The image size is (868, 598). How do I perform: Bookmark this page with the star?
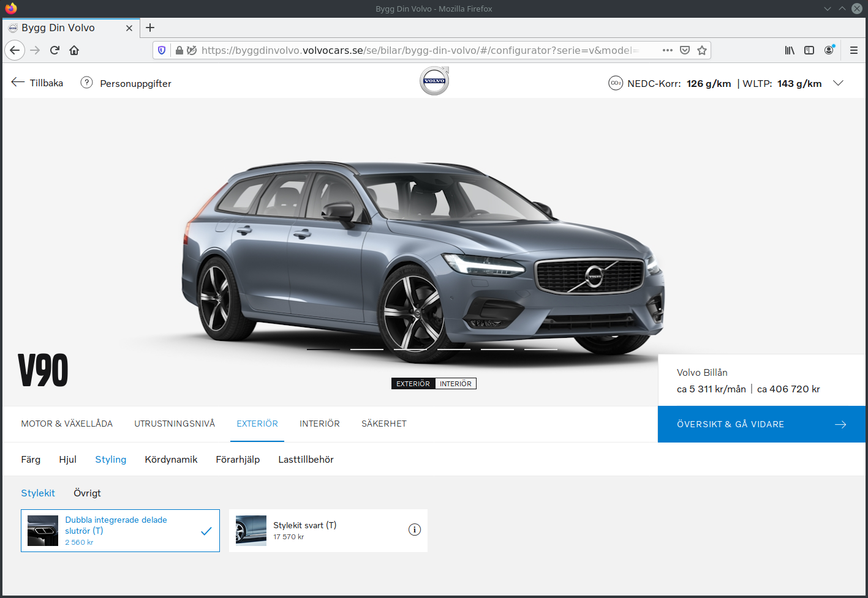[x=702, y=50]
